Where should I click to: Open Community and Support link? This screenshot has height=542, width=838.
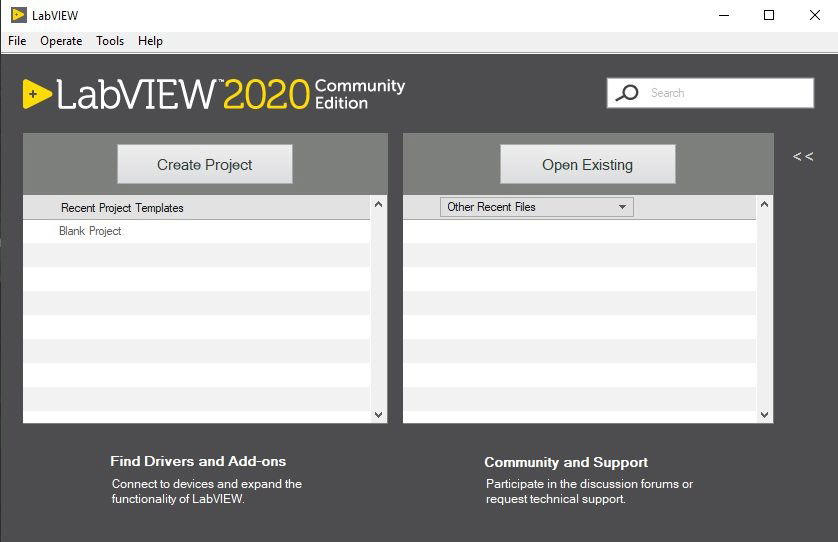click(566, 462)
